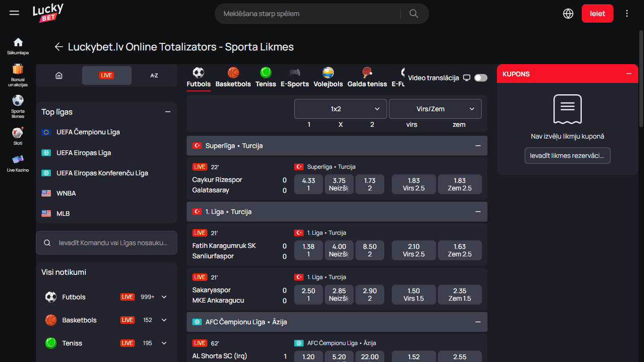Click the Ieiet login button

[597, 14]
